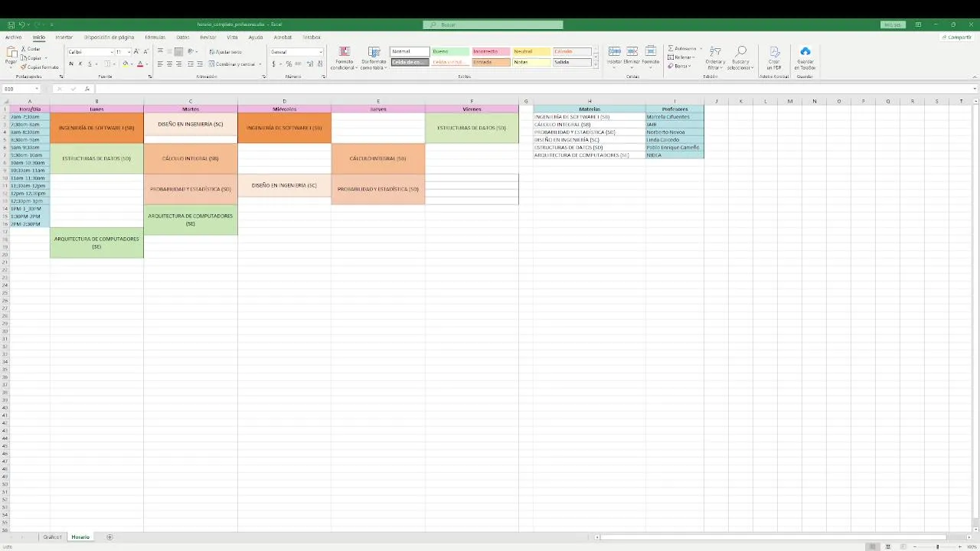Toggle underline S formatting
This screenshot has height=551, width=980.
pyautogui.click(x=89, y=64)
